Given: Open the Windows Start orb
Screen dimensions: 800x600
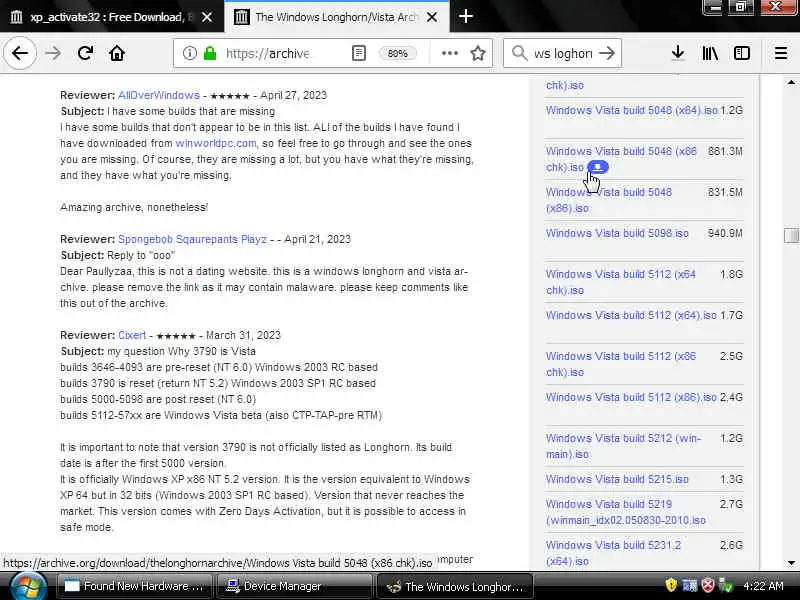Looking at the screenshot, I should tap(27, 586).
